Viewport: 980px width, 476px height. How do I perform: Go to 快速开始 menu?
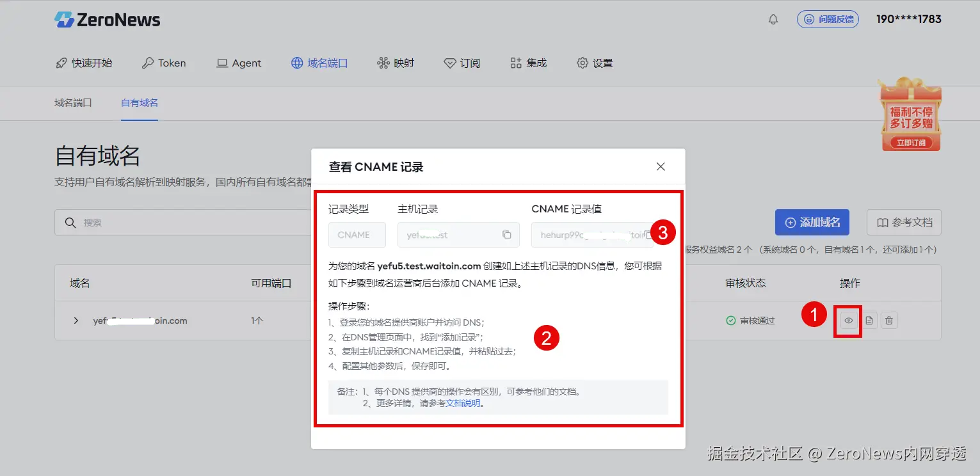coord(84,63)
